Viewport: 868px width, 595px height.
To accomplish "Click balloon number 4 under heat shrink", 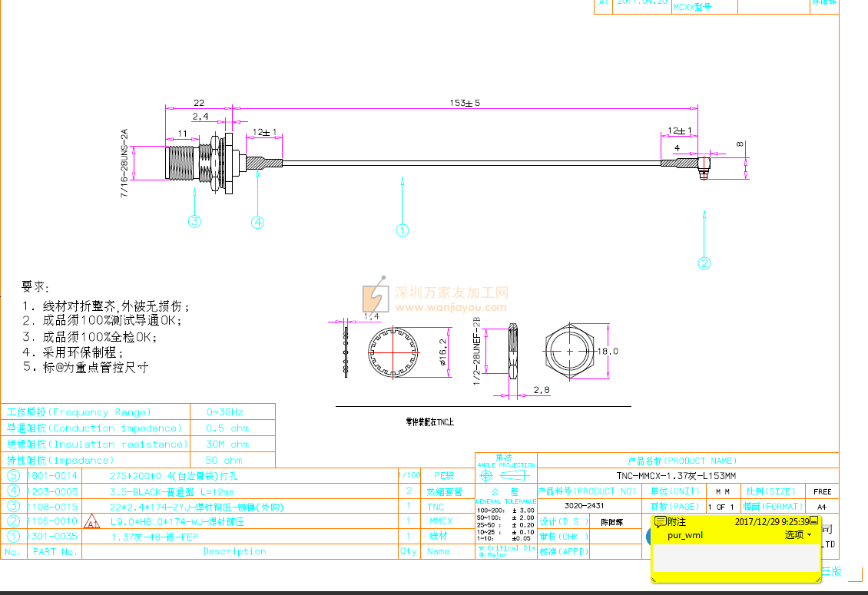I will pos(258,223).
